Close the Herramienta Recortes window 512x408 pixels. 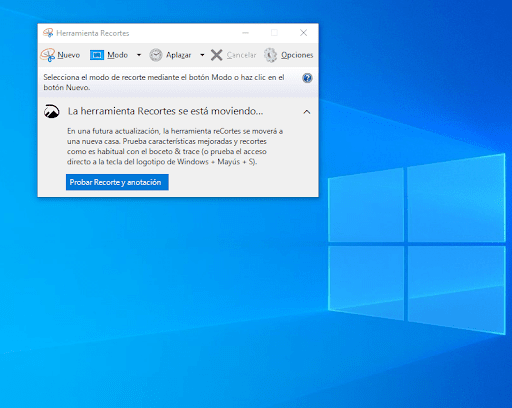pos(303,33)
